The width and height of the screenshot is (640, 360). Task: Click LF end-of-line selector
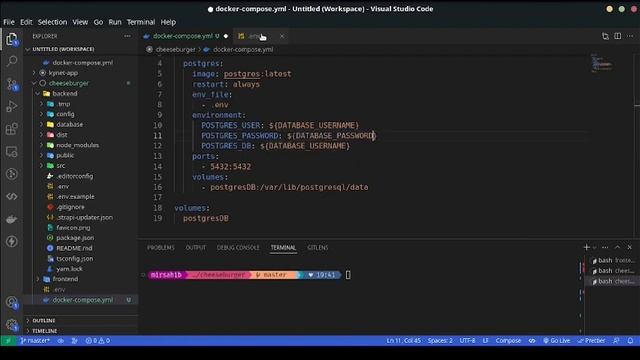485,340
